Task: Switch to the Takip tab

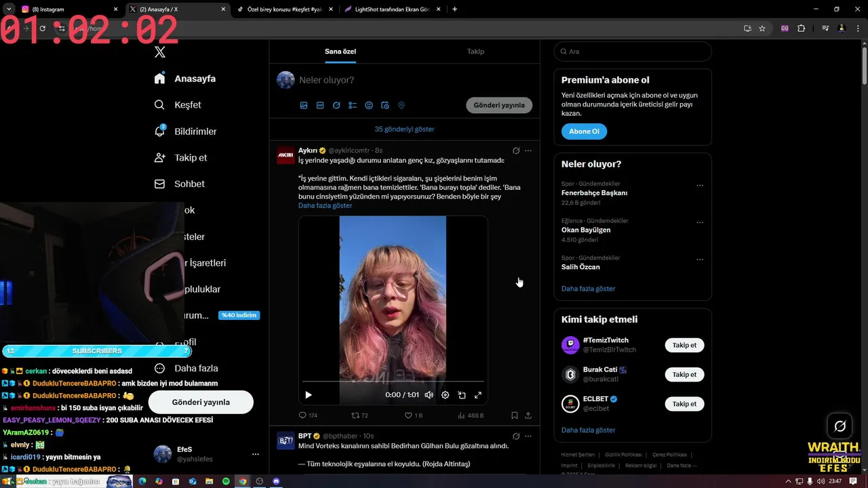Action: tap(475, 52)
